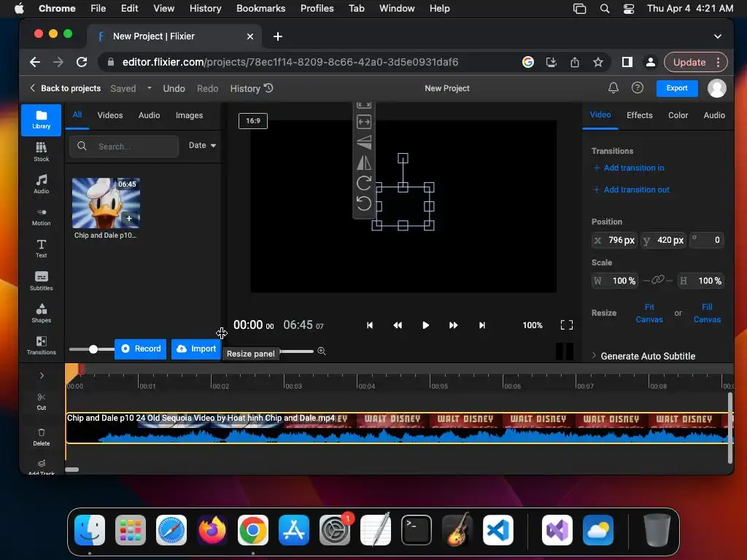This screenshot has height=560, width=747.
Task: Switch to the Videos library tab
Action: pos(110,115)
